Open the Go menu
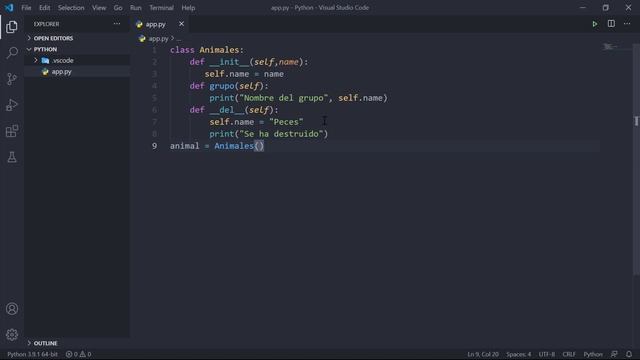 tap(118, 8)
